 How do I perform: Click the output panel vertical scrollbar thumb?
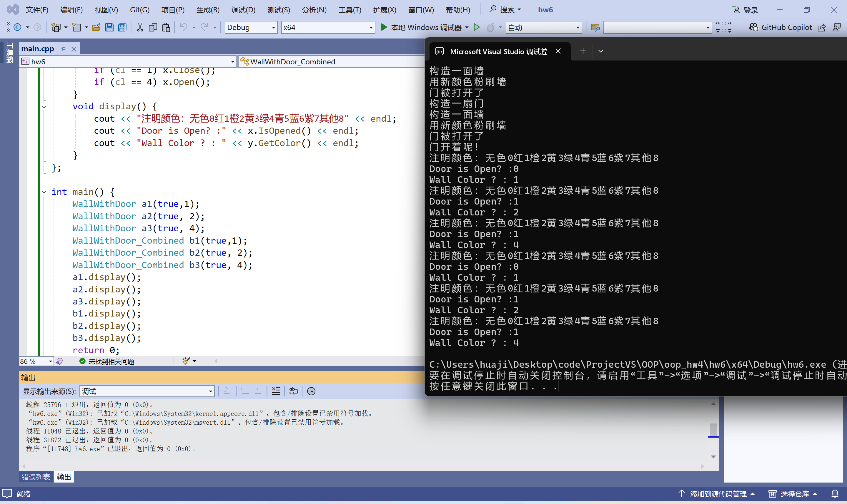[713, 429]
